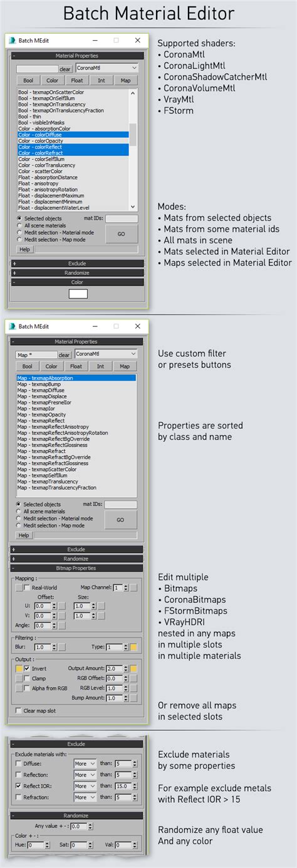The image size is (297, 868).
Task: Toggle the apply button beside U Offset value
Action: 62,606
